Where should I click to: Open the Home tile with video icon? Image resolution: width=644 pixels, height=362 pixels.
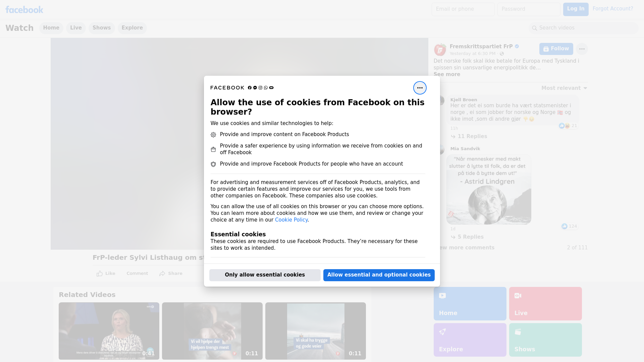(470, 303)
